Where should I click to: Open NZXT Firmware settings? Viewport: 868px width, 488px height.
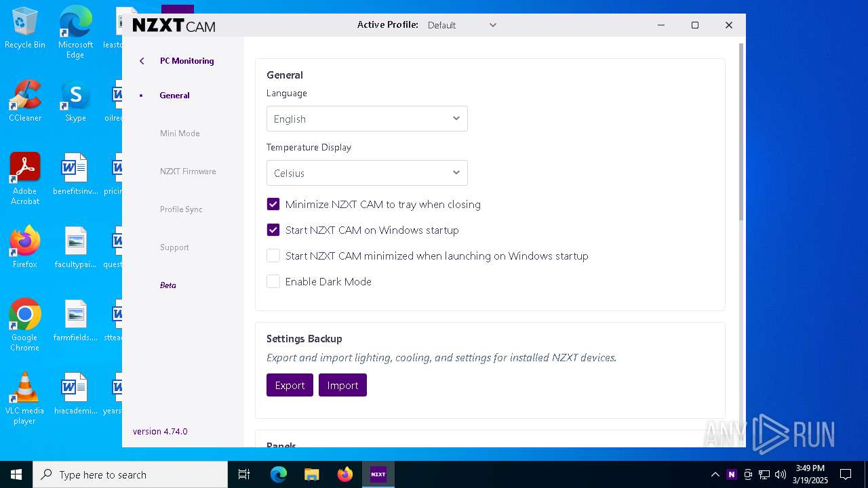tap(188, 171)
